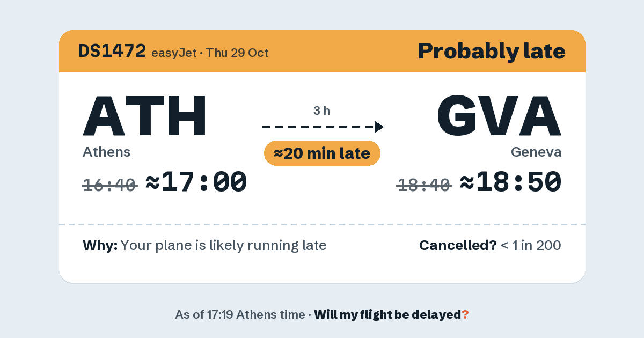
Task: Click the ATH airport code
Action: 145,116
